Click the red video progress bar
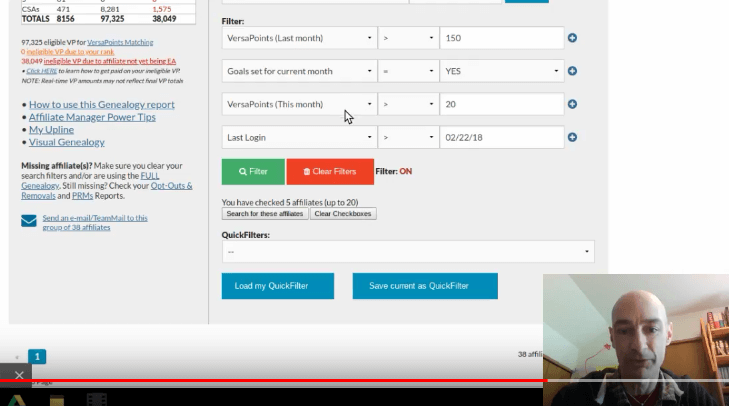Viewport: 729px width, 406px height. point(270,381)
